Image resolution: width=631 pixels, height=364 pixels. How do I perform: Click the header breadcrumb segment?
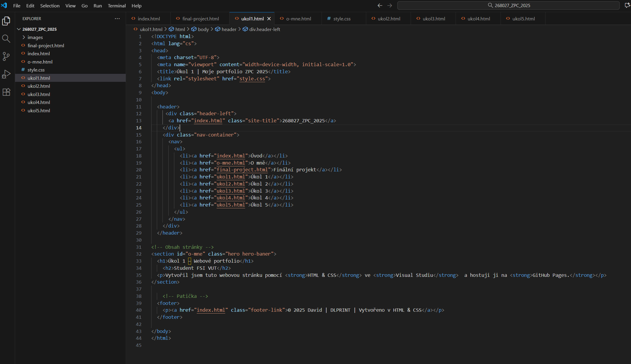[x=229, y=29]
